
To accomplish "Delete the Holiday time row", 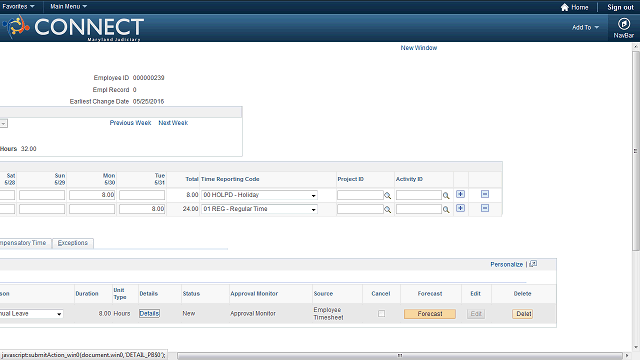I will 485,194.
